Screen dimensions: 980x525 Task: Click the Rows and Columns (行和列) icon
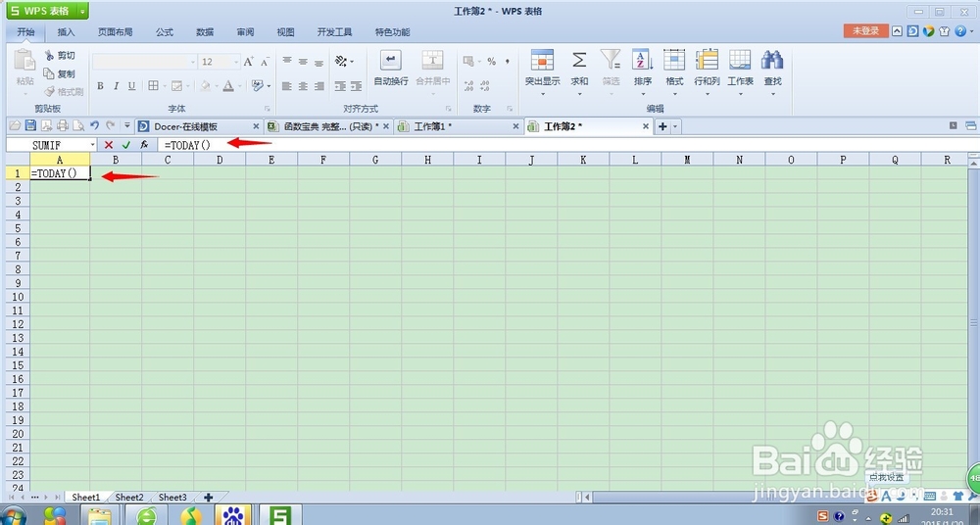pyautogui.click(x=707, y=60)
